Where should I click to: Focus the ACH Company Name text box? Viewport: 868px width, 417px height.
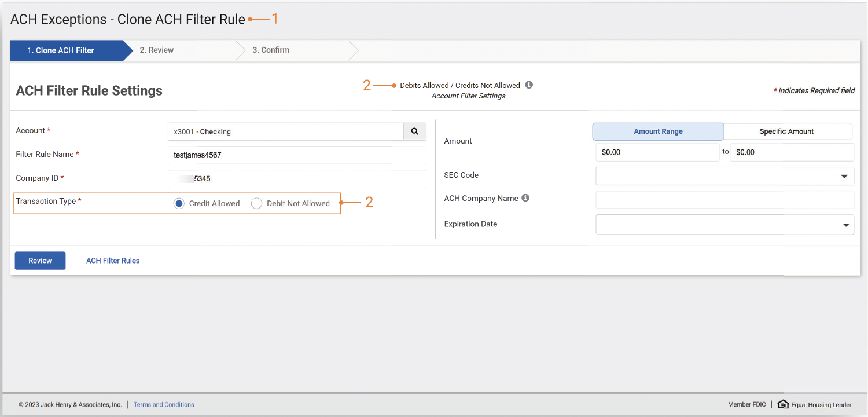tap(724, 200)
